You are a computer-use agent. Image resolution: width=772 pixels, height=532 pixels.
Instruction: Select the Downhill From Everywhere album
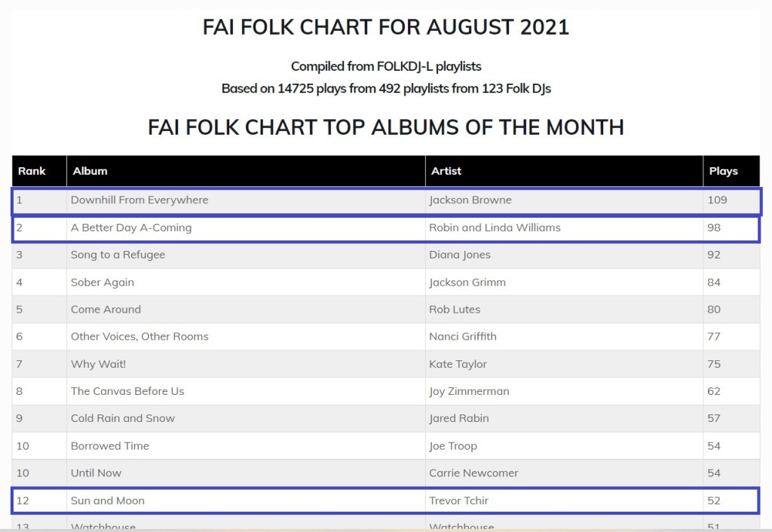[139, 200]
